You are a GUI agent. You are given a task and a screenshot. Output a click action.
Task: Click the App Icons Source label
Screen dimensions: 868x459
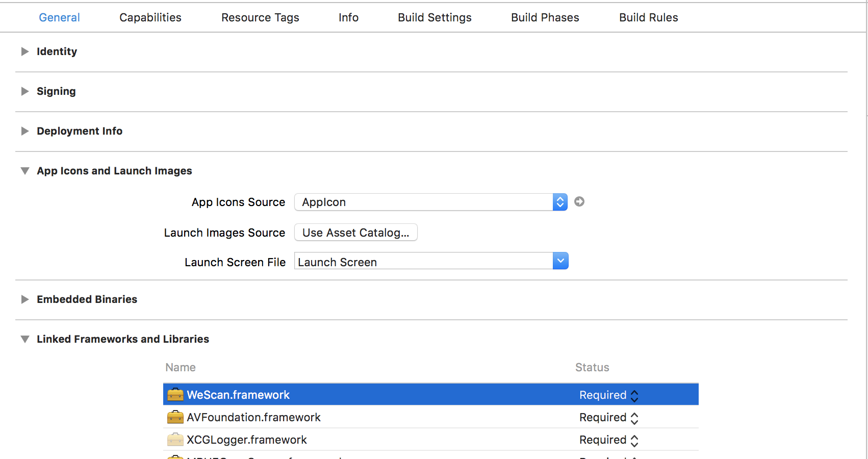pos(238,202)
